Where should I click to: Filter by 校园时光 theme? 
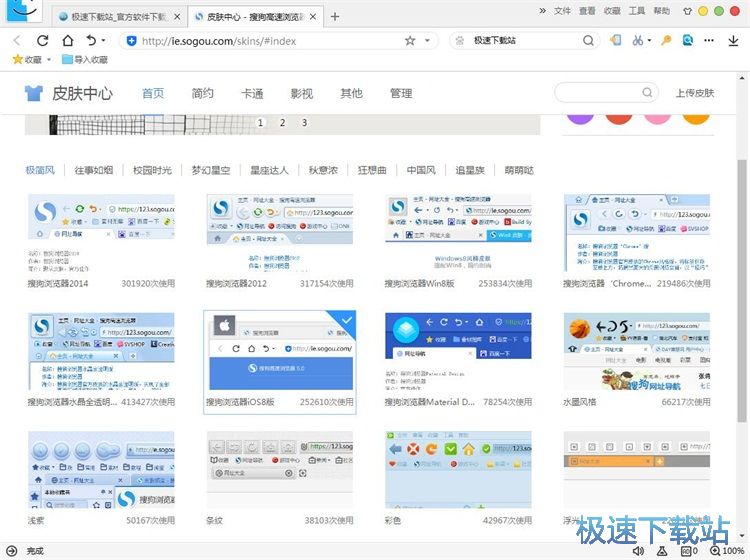pyautogui.click(x=152, y=170)
